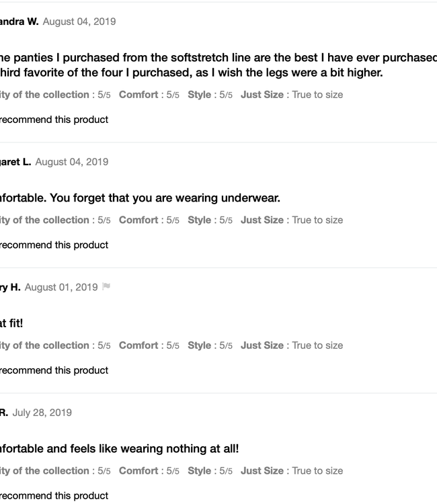Click 'recommend this product' under the softstretch review

point(54,120)
